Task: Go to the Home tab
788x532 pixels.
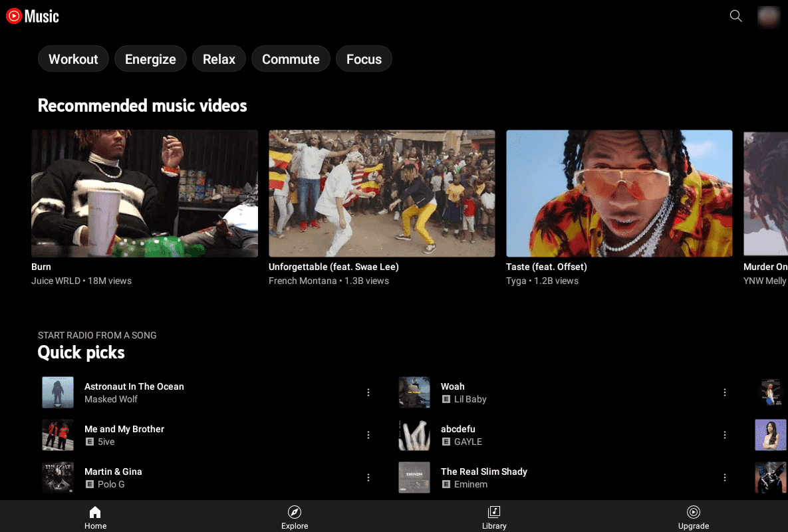Action: [x=96, y=517]
